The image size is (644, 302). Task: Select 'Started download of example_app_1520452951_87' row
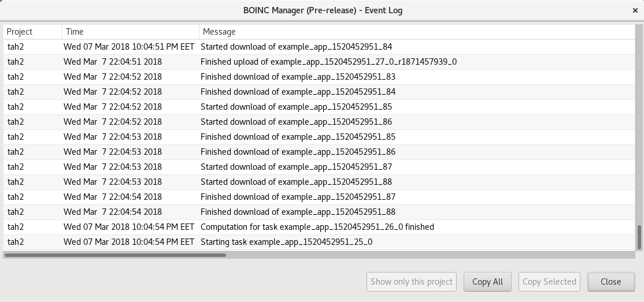coord(319,167)
